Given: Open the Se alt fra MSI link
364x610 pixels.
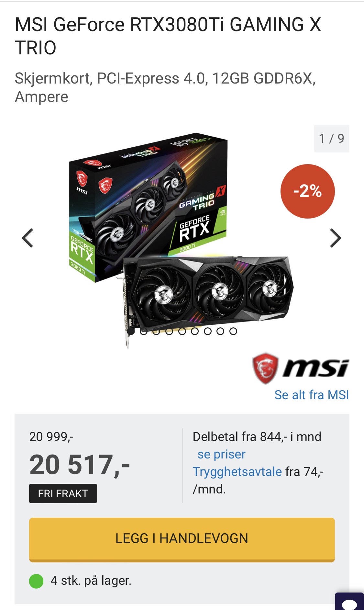Looking at the screenshot, I should [312, 395].
